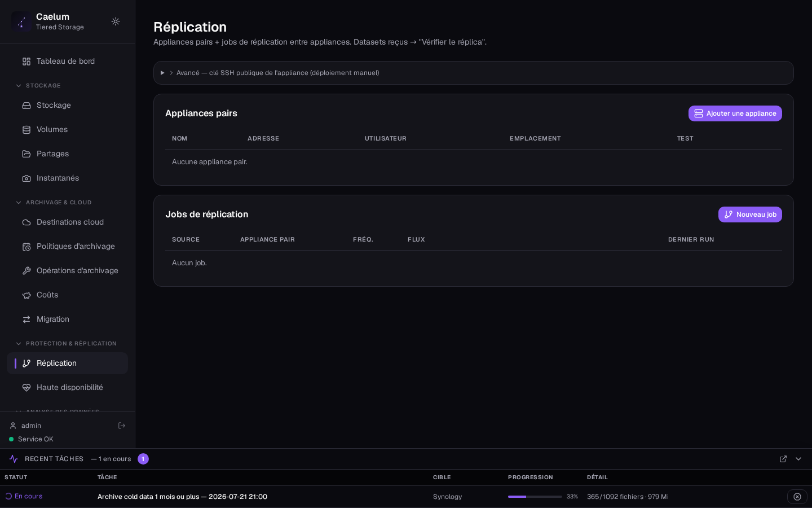Open Destinations cloud icon
The image size is (812, 508).
(x=27, y=222)
